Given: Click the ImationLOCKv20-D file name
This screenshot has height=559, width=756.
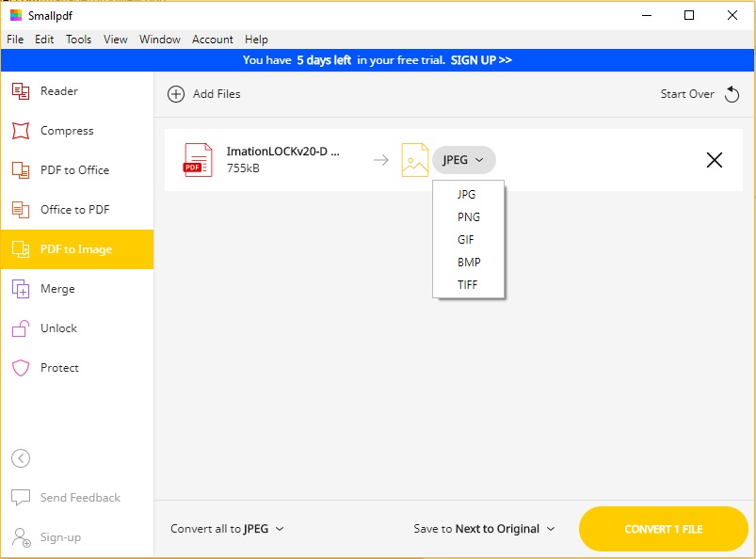Looking at the screenshot, I should coord(283,152).
